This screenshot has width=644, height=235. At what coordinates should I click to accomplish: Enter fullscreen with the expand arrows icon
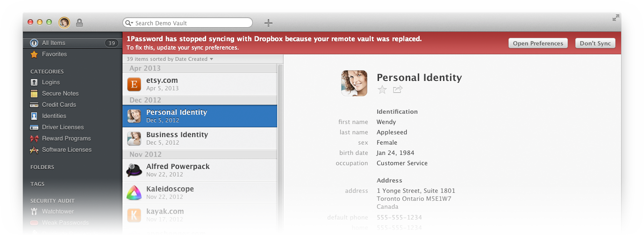tap(616, 18)
